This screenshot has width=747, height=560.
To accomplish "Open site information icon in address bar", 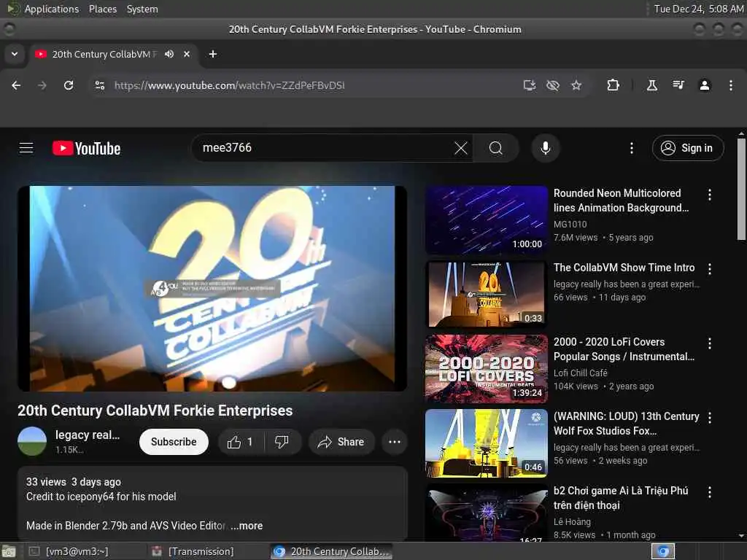I will (99, 85).
